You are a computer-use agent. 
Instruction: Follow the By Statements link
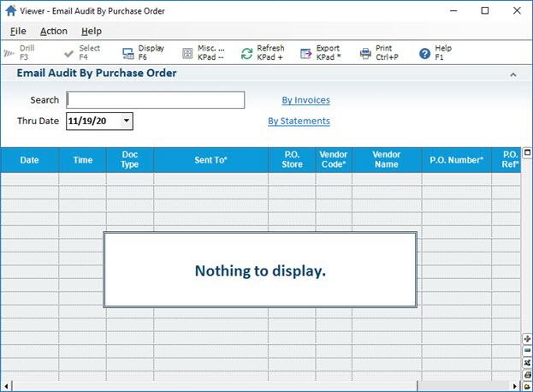tap(299, 122)
